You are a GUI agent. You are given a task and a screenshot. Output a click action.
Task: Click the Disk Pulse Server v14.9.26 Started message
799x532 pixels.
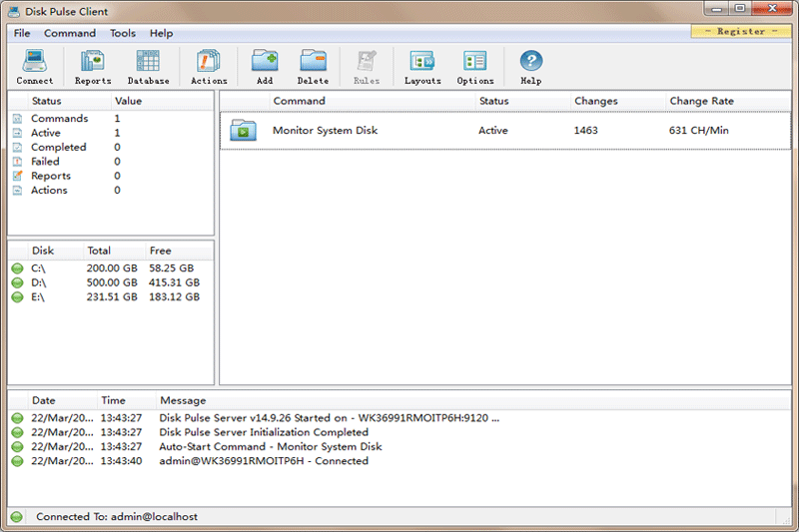coord(330,418)
